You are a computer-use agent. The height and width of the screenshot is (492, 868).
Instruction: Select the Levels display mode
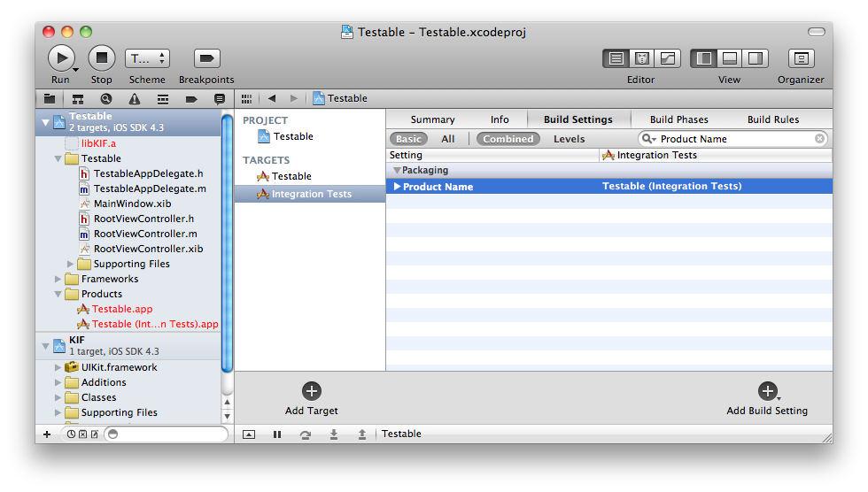[569, 139]
